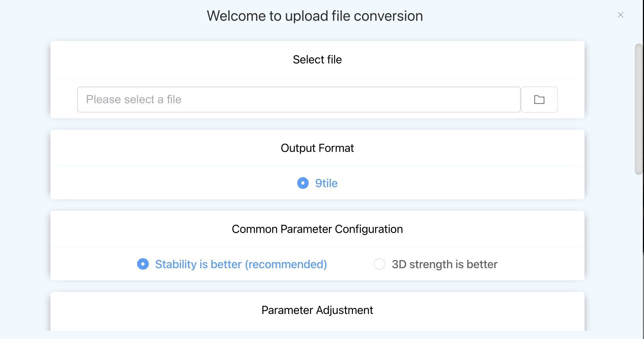This screenshot has width=644, height=339.
Task: Click empty space in the Output Format card
Action: click(171, 183)
